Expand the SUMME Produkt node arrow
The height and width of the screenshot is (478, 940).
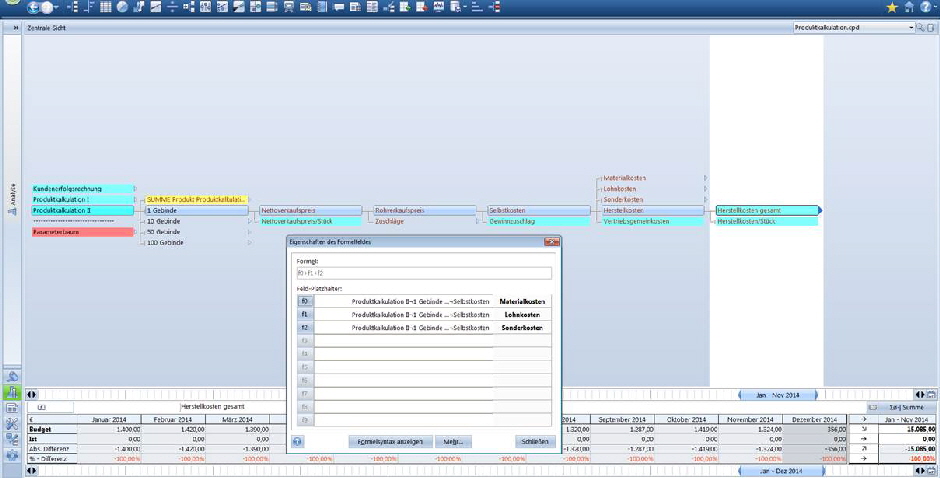coord(249,200)
